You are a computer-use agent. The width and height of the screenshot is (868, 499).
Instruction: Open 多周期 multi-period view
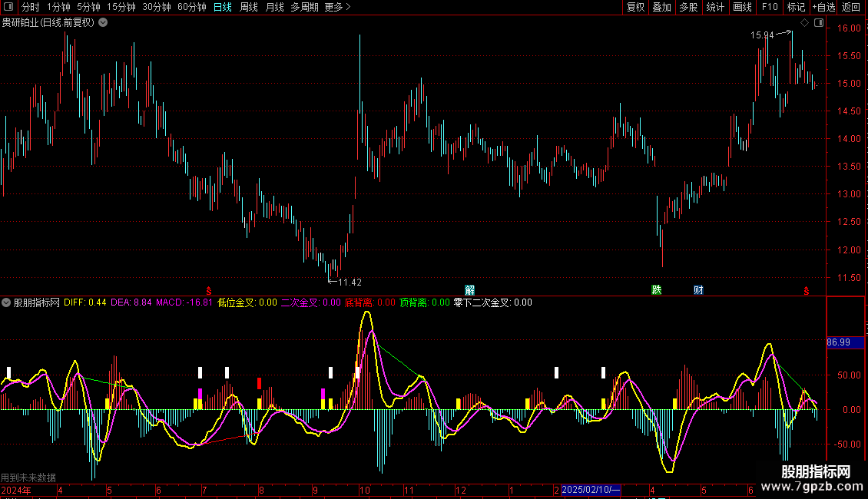click(304, 7)
